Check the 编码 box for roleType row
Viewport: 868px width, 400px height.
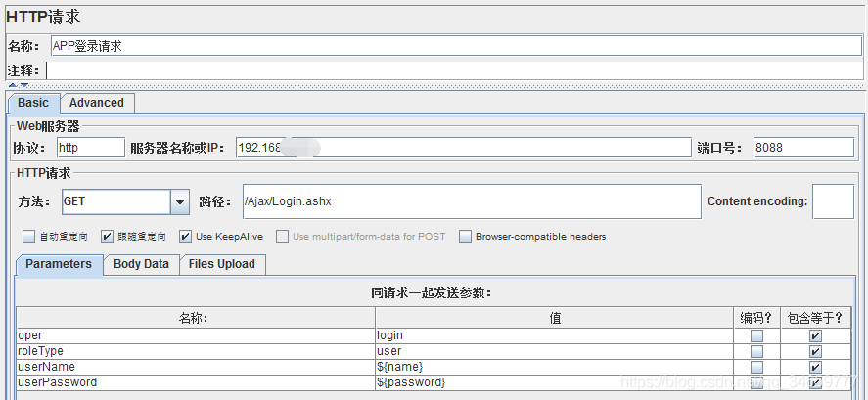click(756, 351)
